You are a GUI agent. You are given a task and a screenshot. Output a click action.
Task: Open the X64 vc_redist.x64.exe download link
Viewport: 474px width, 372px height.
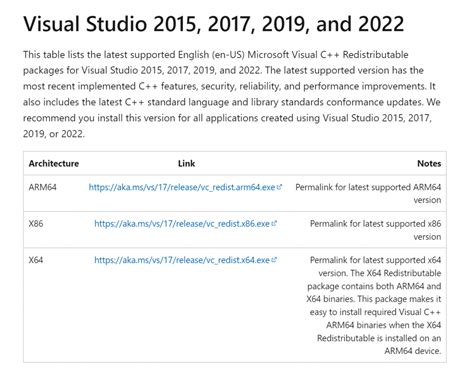[182, 260]
